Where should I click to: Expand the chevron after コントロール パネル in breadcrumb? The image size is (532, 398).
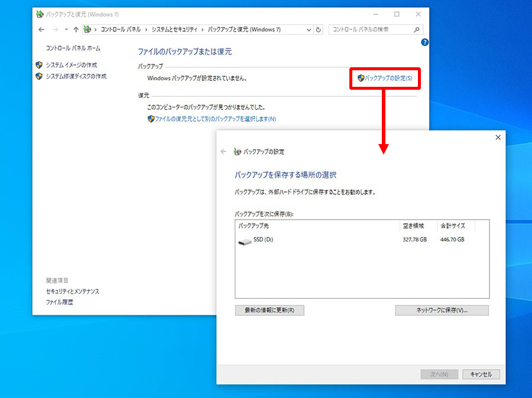(146, 30)
